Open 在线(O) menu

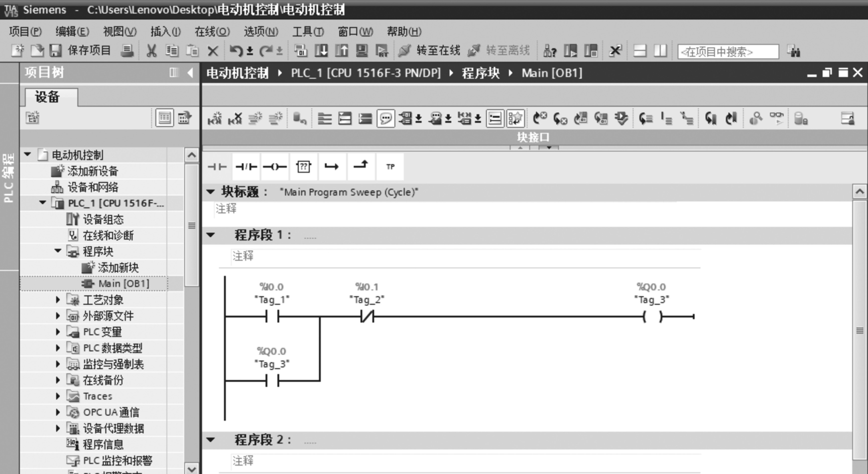(x=212, y=32)
